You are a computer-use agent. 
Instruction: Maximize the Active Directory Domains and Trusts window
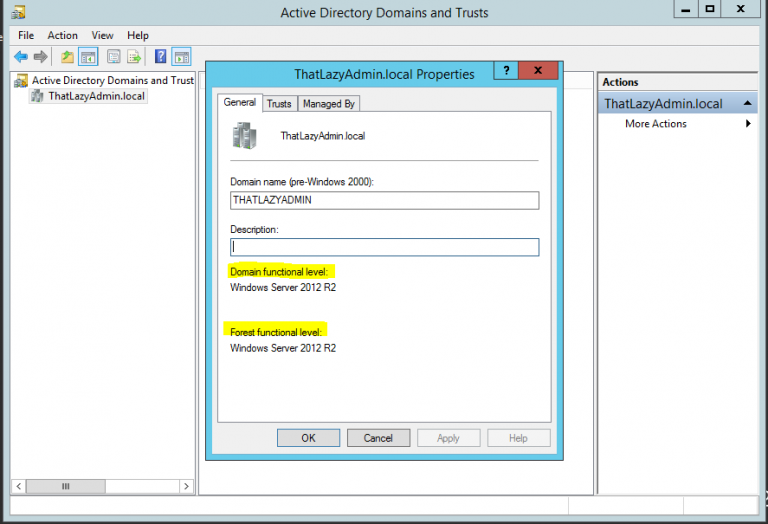710,9
